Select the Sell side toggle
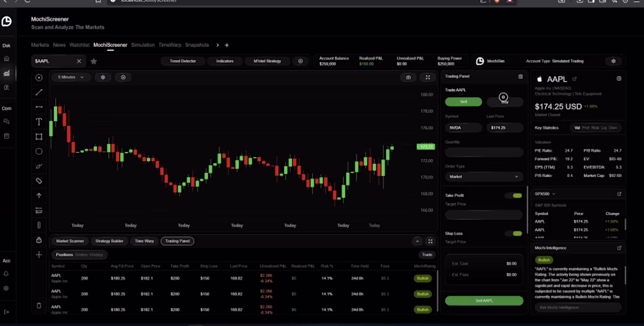644x326 pixels. 463,101
